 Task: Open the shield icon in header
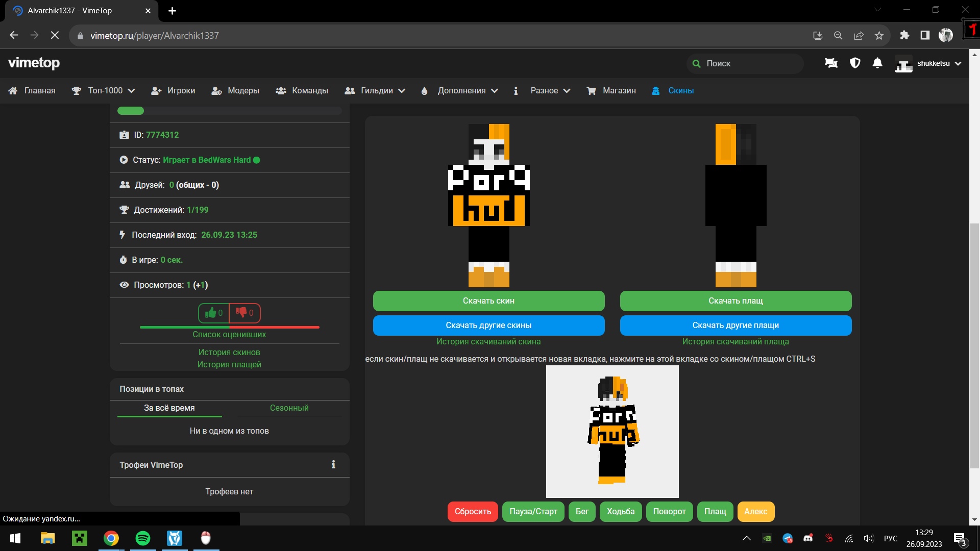click(855, 63)
